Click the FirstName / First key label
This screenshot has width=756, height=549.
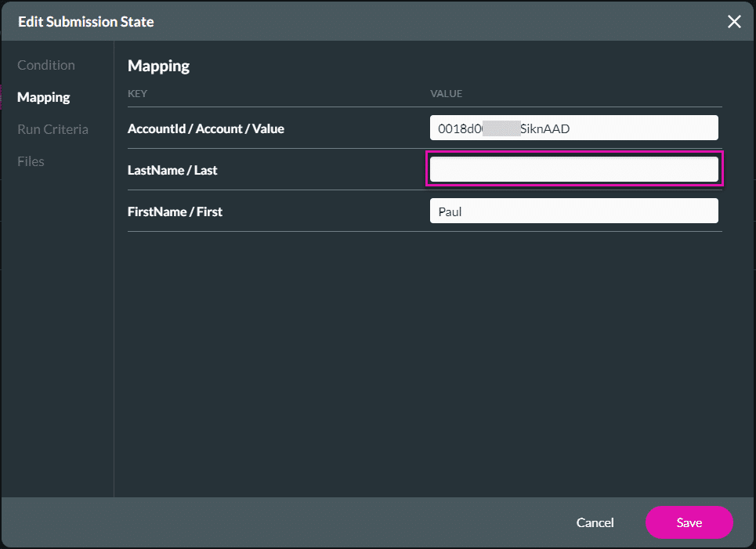coord(175,211)
